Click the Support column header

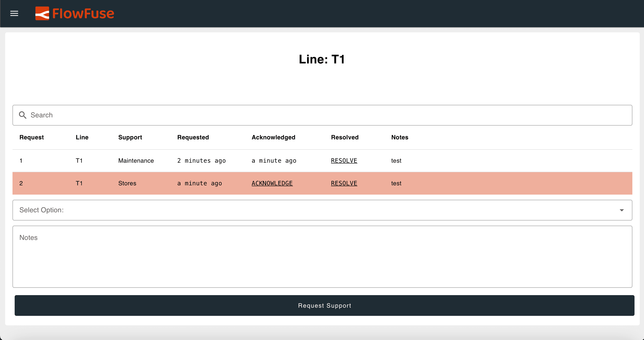(130, 137)
